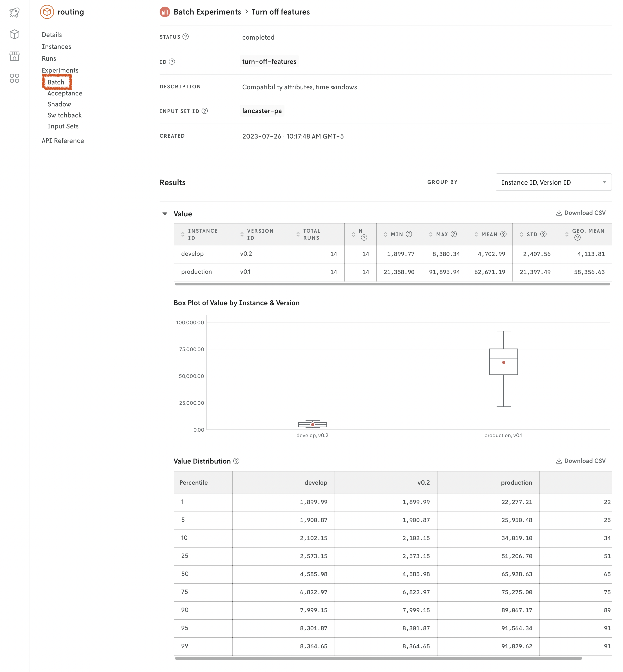Viewport: 623px width, 672px height.
Task: Select Acceptance under Experiments
Action: tap(65, 93)
